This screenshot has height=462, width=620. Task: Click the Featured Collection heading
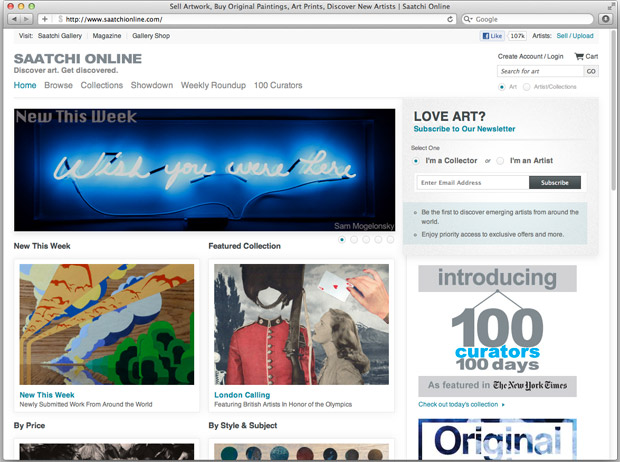[x=244, y=246]
